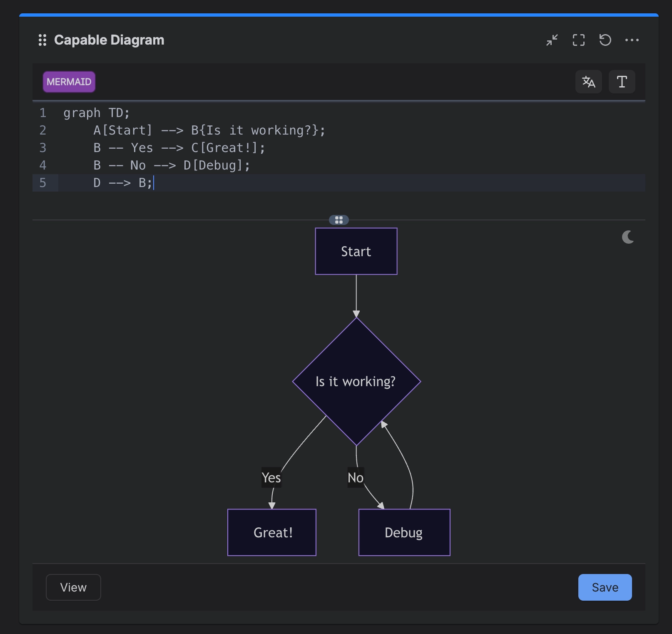The image size is (672, 634).
Task: Click the reset/undo circular arrow icon
Action: 605,40
